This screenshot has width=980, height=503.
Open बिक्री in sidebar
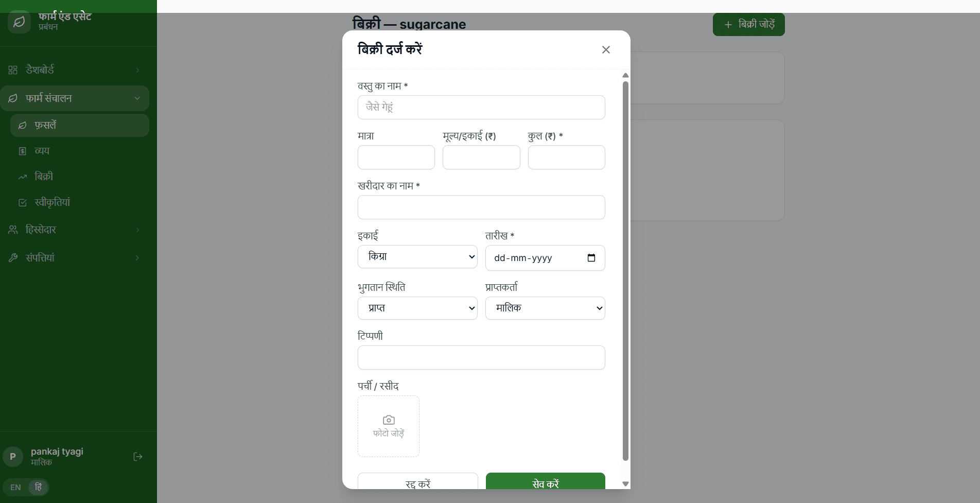(80, 177)
